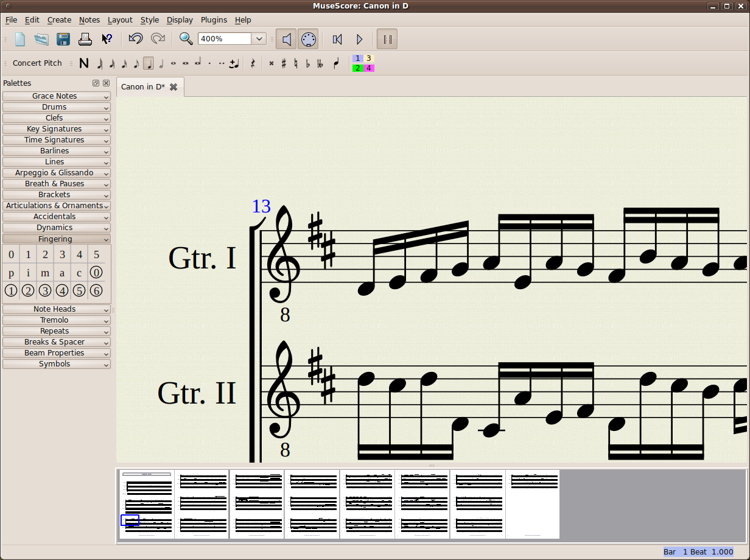Choose the sharp accidental icon
The image size is (750, 560).
[x=284, y=63]
